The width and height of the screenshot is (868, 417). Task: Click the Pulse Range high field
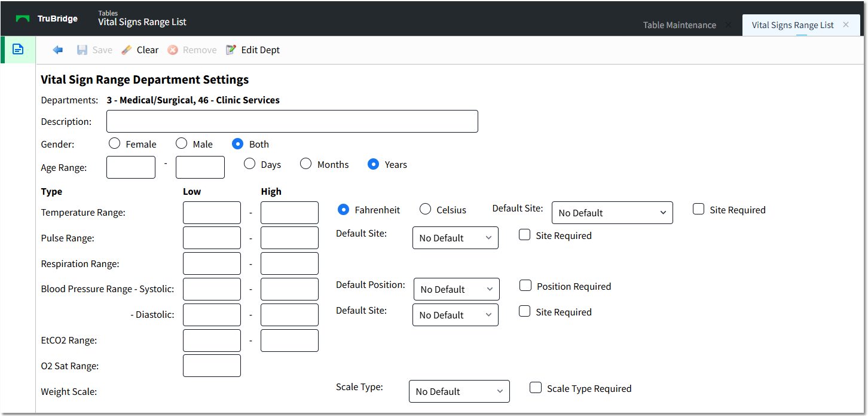289,238
